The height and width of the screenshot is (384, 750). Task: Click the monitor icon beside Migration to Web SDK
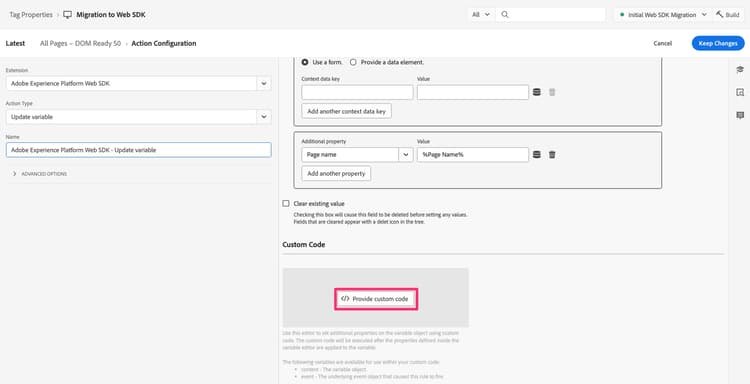pos(67,15)
